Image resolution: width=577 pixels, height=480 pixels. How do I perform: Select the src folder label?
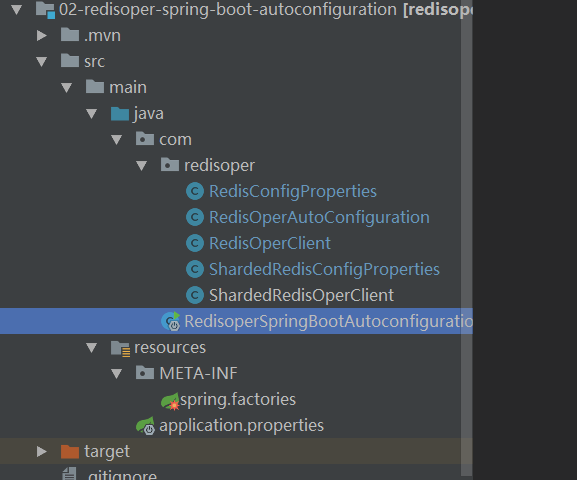pos(95,61)
